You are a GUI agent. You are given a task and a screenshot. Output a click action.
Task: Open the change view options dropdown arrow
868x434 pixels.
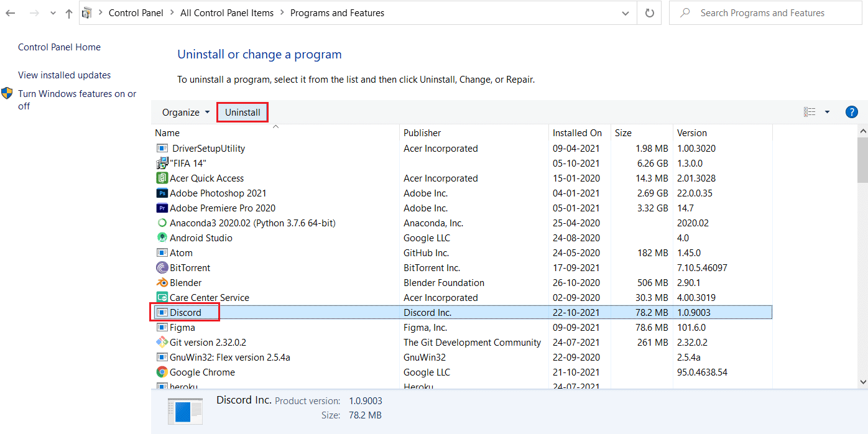827,112
